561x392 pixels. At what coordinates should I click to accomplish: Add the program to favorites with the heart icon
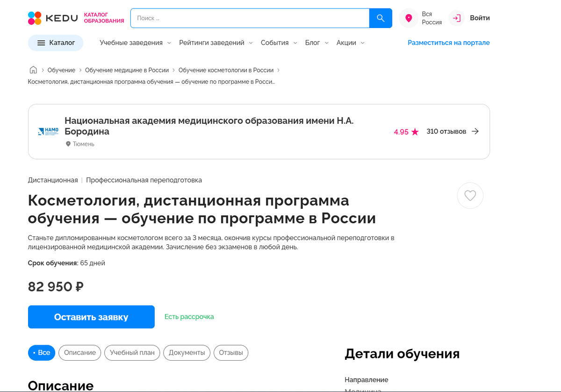coord(470,195)
